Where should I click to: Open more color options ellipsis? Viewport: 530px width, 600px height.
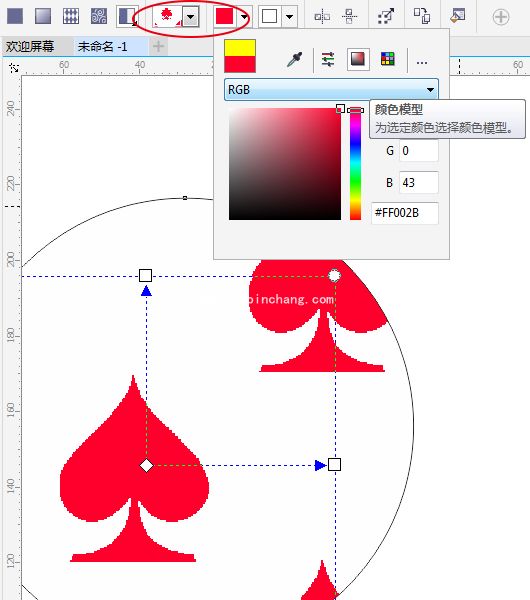422,62
